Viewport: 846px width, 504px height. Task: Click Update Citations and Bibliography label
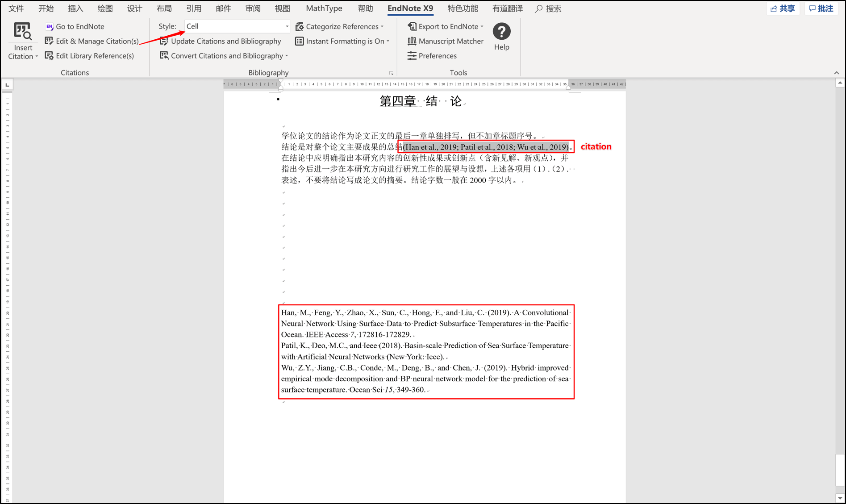point(226,41)
